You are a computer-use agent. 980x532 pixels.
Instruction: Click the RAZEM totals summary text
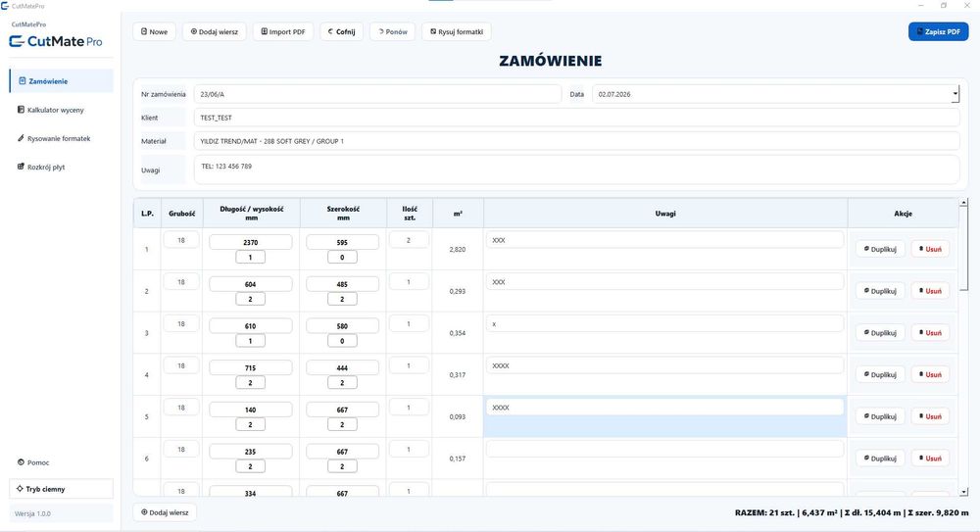point(852,512)
